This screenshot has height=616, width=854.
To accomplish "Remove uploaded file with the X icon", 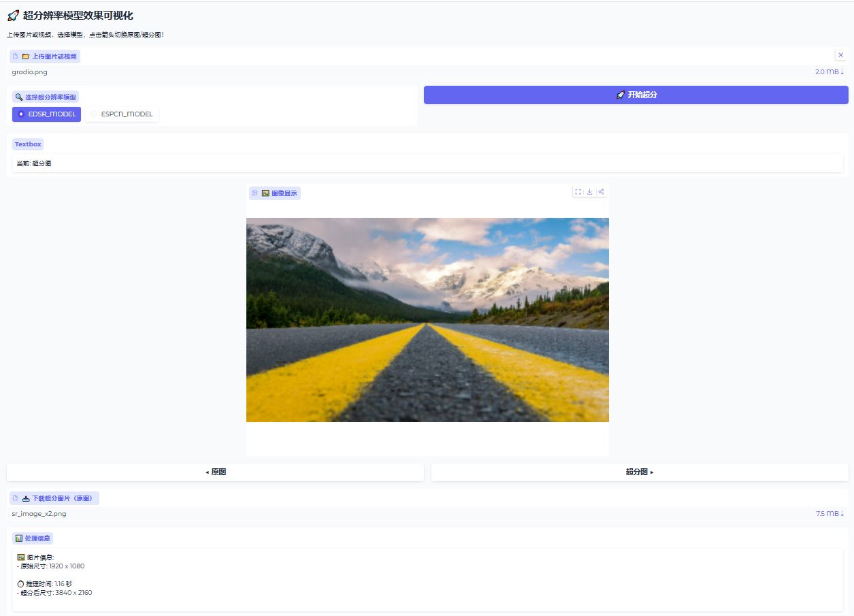I will (840, 55).
